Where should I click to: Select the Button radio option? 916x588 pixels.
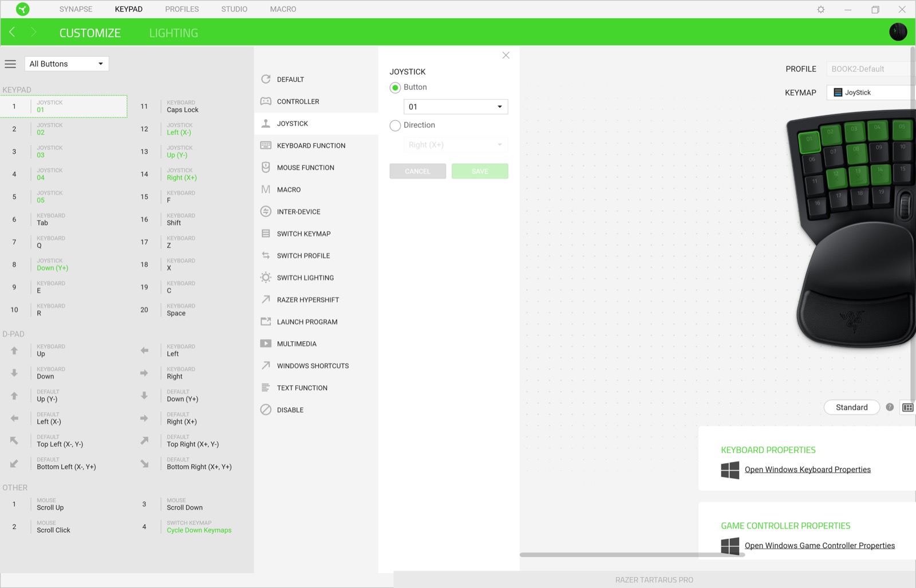tap(395, 88)
